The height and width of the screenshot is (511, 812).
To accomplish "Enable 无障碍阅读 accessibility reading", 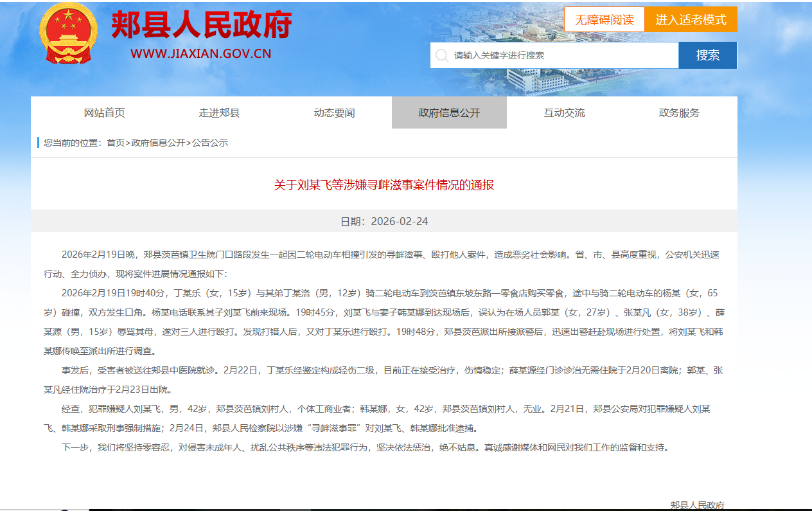I will 605,19.
